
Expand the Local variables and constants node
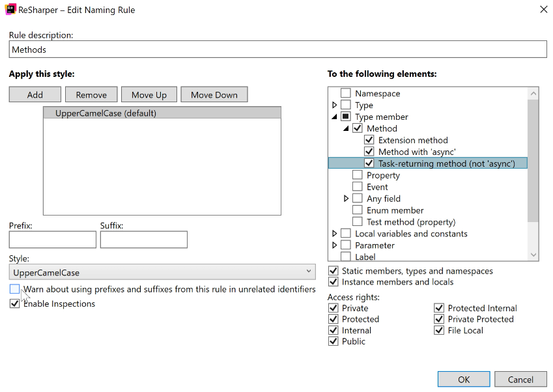[335, 234]
